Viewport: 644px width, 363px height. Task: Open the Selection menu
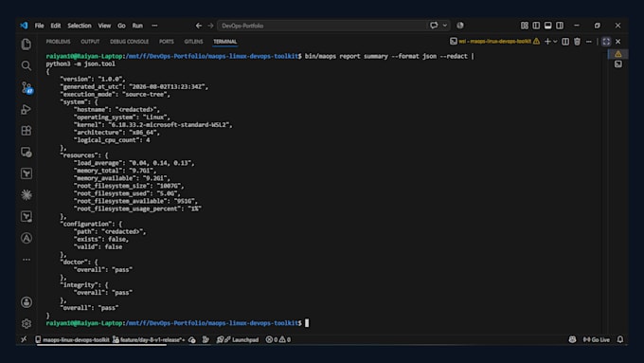(x=80, y=26)
